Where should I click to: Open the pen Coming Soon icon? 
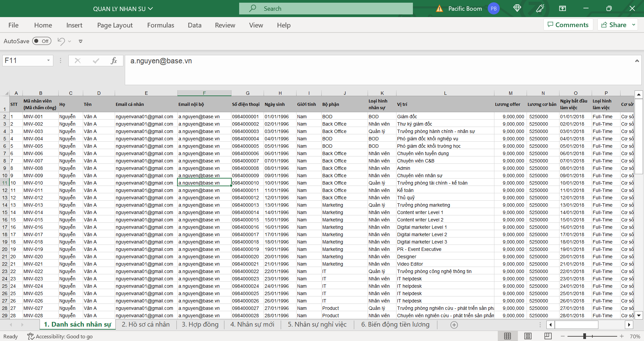[540, 8]
